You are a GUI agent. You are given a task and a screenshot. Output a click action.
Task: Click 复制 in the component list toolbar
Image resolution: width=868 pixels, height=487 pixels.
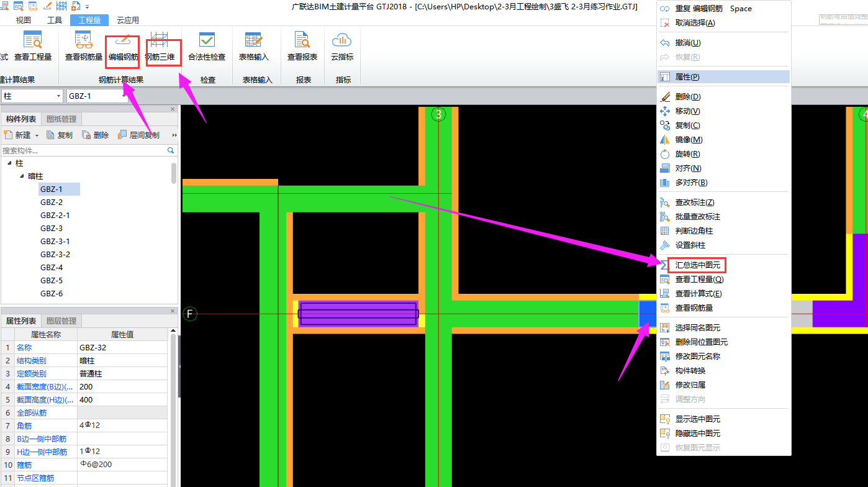tap(60, 135)
